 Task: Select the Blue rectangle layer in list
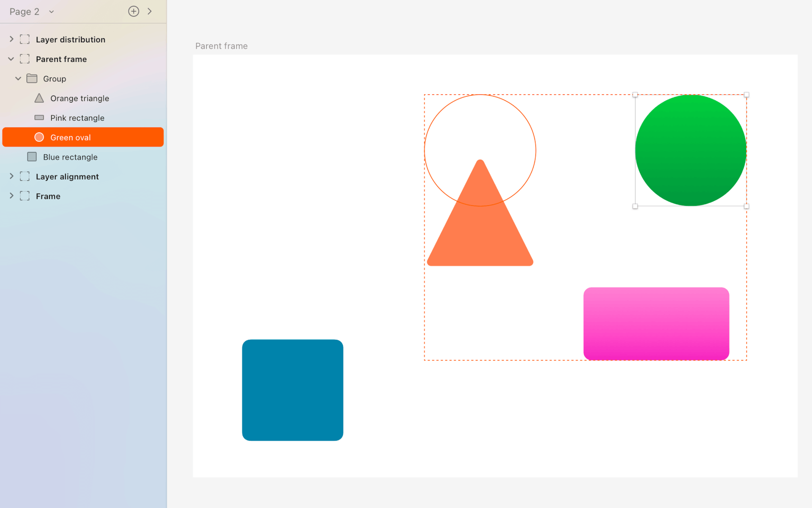[70, 157]
